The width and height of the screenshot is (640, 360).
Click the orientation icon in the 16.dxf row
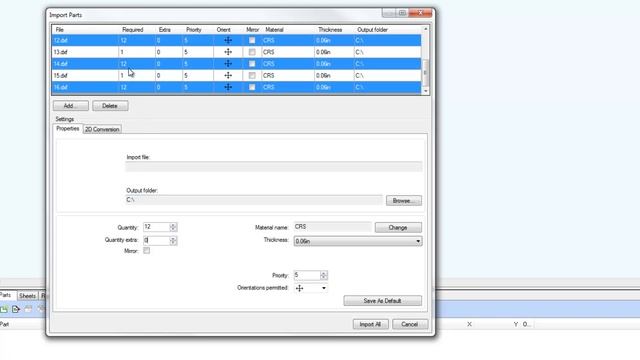pos(228,87)
